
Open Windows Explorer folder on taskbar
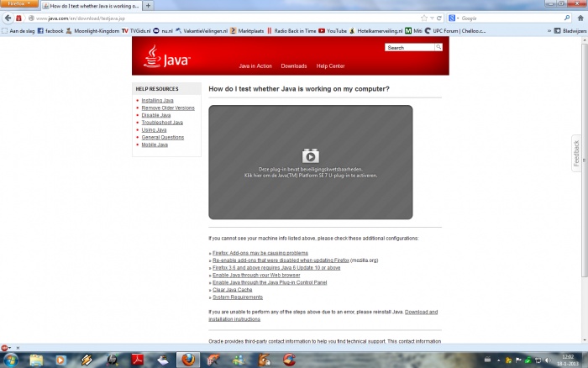pyautogui.click(x=36, y=360)
